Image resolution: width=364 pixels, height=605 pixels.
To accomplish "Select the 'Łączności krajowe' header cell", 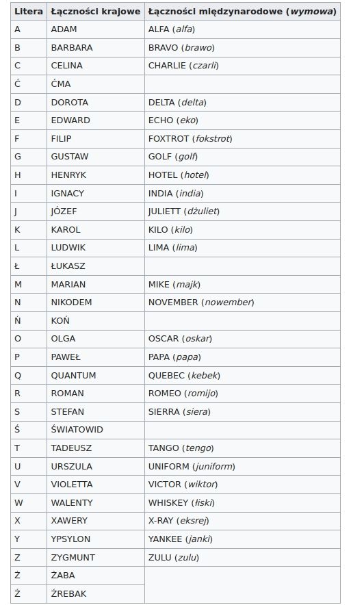I will click(96, 11).
